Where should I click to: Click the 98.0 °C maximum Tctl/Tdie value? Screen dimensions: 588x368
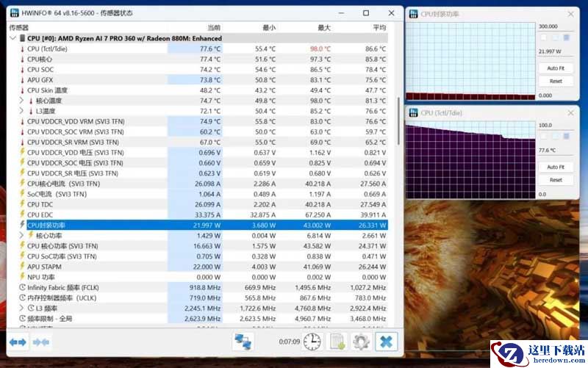point(320,48)
